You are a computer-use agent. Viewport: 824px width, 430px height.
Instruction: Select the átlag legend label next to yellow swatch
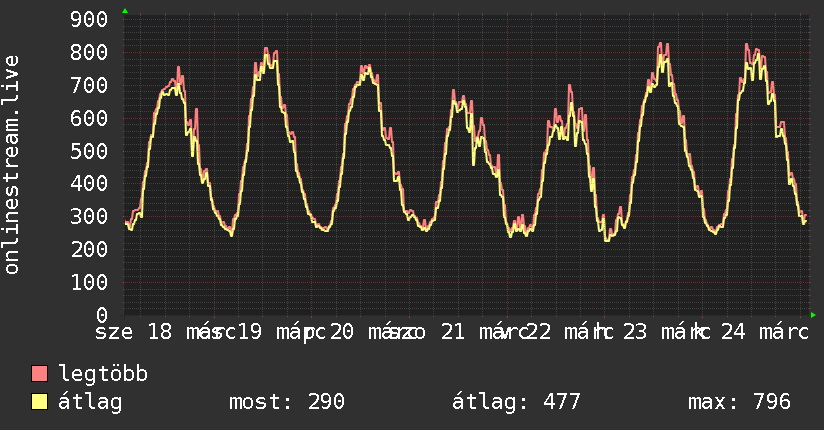(90, 402)
